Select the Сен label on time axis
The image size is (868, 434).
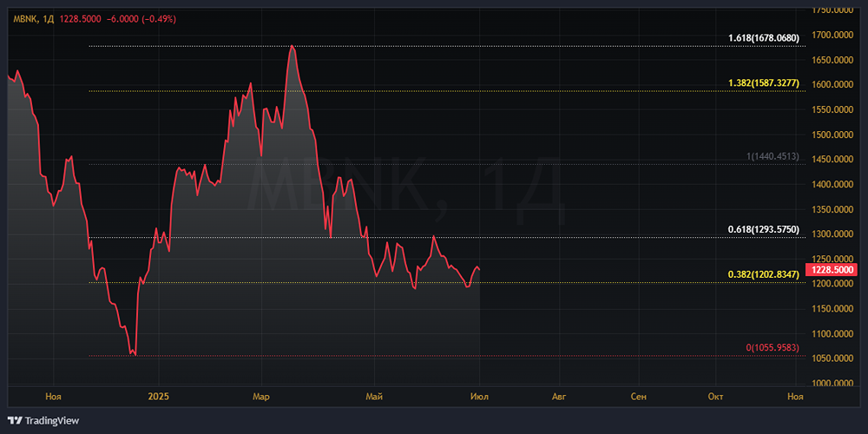pyautogui.click(x=638, y=397)
